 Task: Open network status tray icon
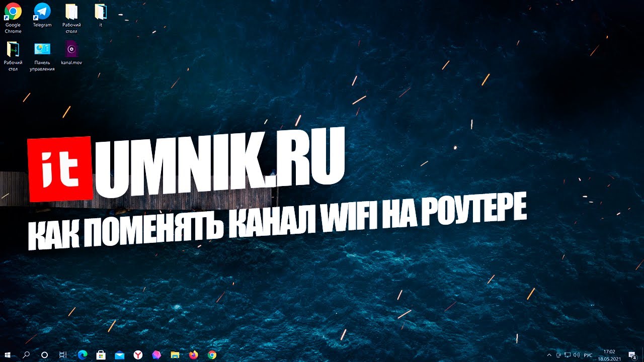567,355
